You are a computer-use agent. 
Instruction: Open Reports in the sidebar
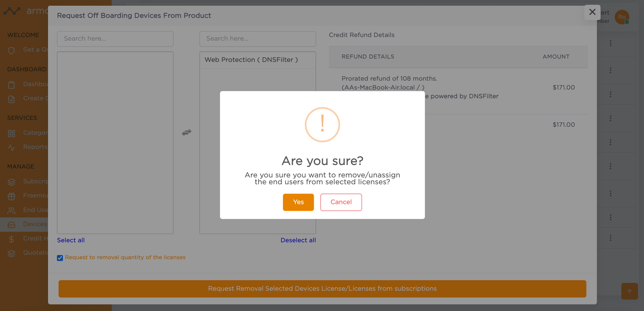35,147
